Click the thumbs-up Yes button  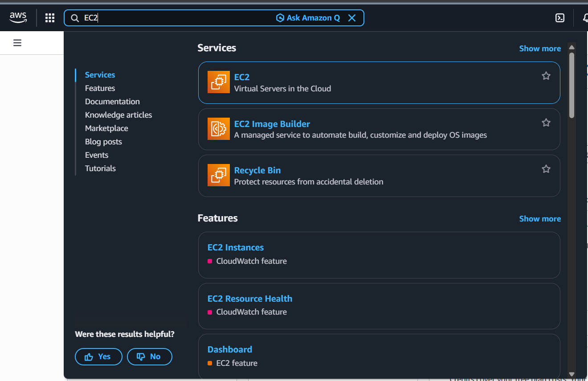(98, 356)
